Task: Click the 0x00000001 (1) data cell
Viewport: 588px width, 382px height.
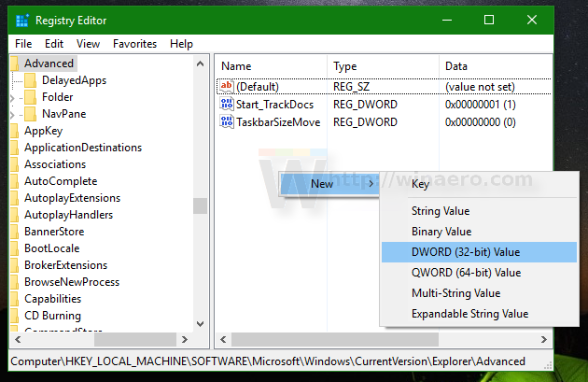Action: tap(481, 105)
